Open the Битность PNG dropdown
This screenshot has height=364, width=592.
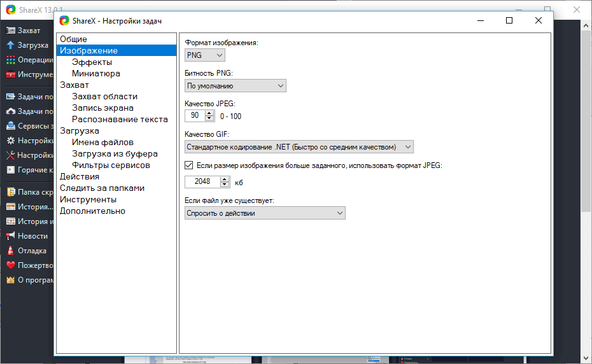click(x=236, y=86)
